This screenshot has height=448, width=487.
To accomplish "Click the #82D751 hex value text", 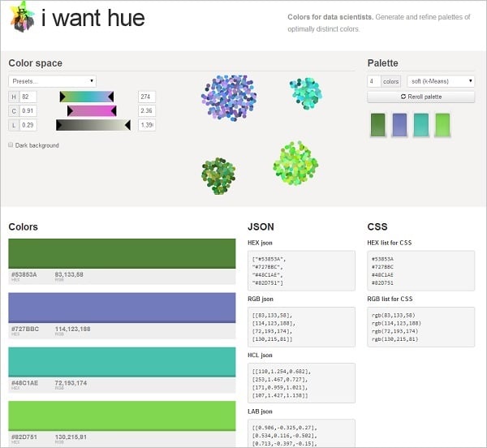I will click(24, 437).
